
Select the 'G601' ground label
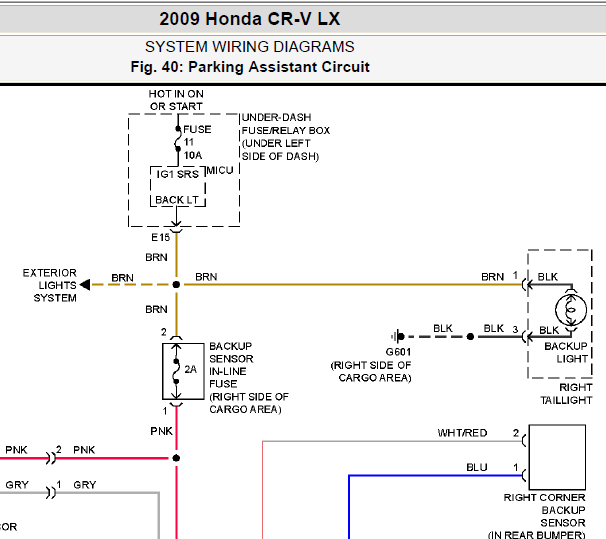398,352
